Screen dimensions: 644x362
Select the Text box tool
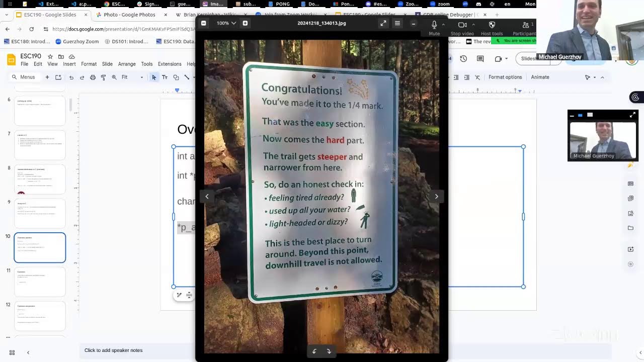(x=165, y=77)
